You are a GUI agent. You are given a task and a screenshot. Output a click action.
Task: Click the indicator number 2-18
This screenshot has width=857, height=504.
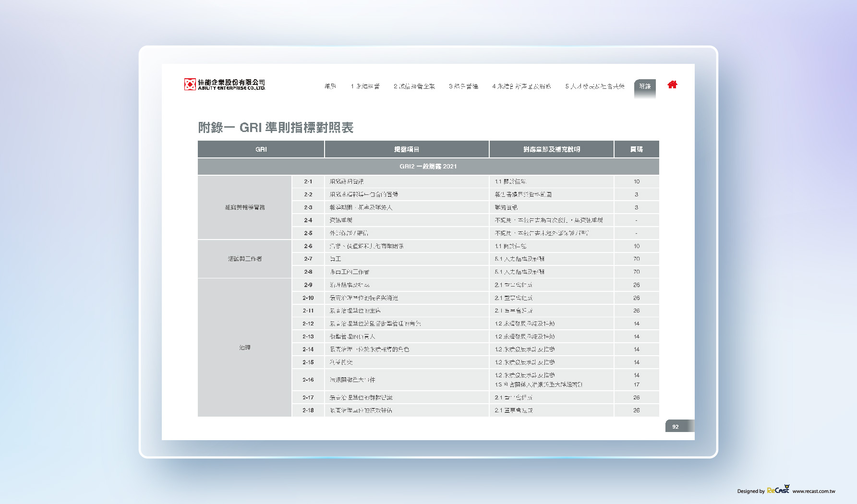[x=308, y=410]
